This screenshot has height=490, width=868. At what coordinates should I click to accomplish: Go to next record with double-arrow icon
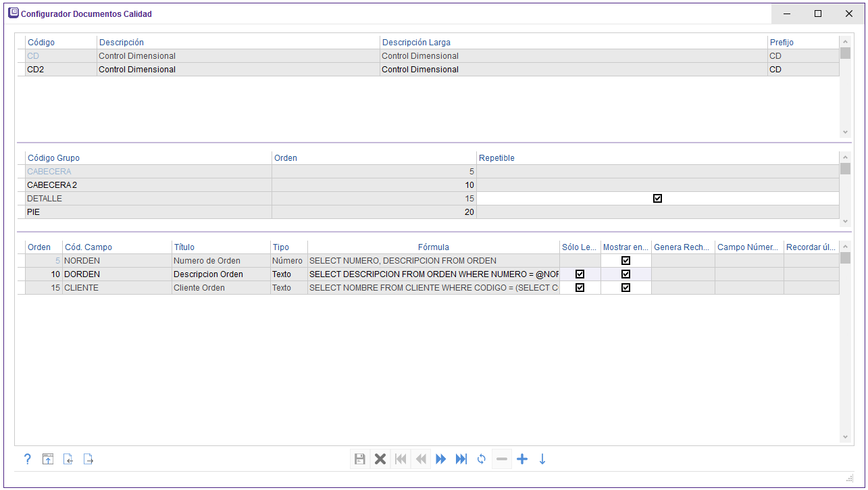pos(441,460)
